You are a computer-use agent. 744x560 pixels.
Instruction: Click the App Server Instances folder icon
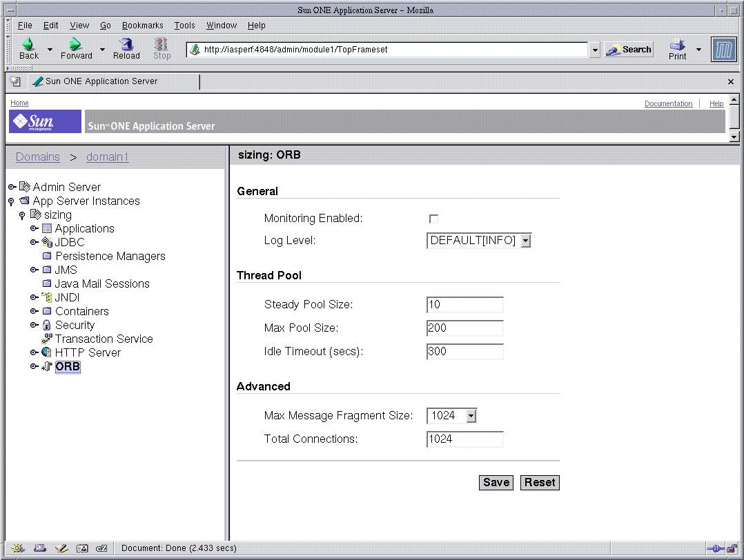pyautogui.click(x=25, y=201)
